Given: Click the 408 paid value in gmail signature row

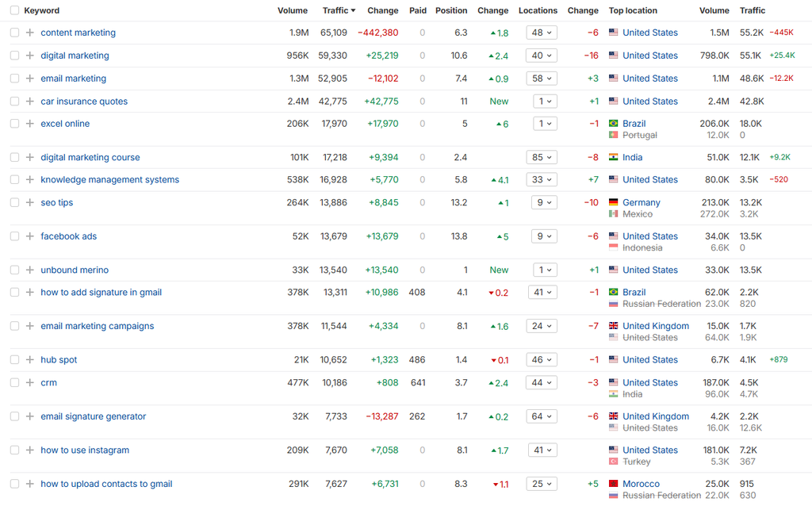Looking at the screenshot, I should (417, 292).
